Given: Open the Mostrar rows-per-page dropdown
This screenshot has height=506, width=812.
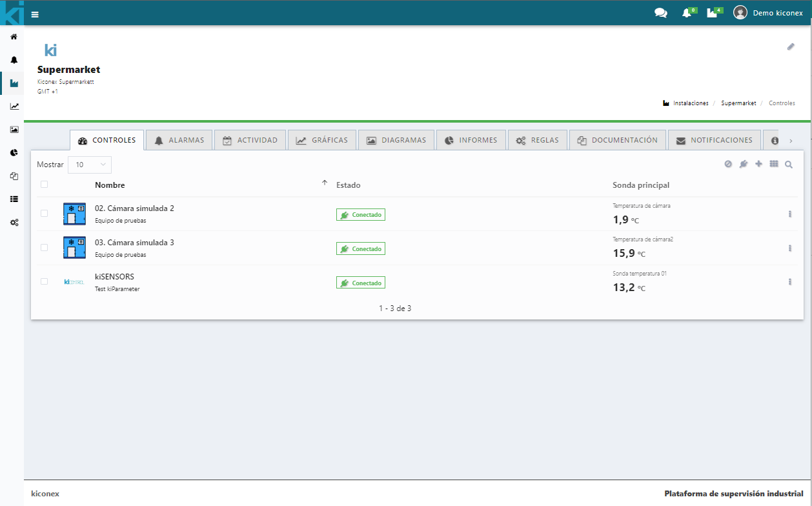Looking at the screenshot, I should (90, 165).
